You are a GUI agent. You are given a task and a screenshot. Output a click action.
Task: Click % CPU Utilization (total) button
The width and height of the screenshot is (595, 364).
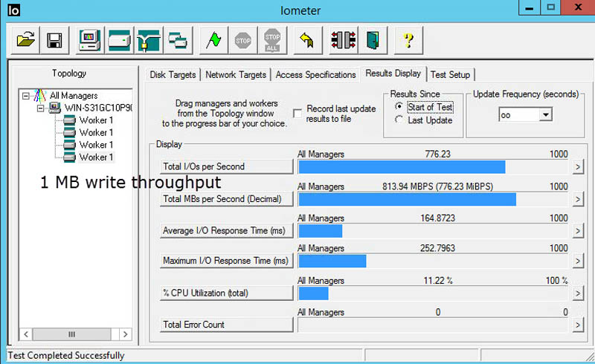(227, 293)
